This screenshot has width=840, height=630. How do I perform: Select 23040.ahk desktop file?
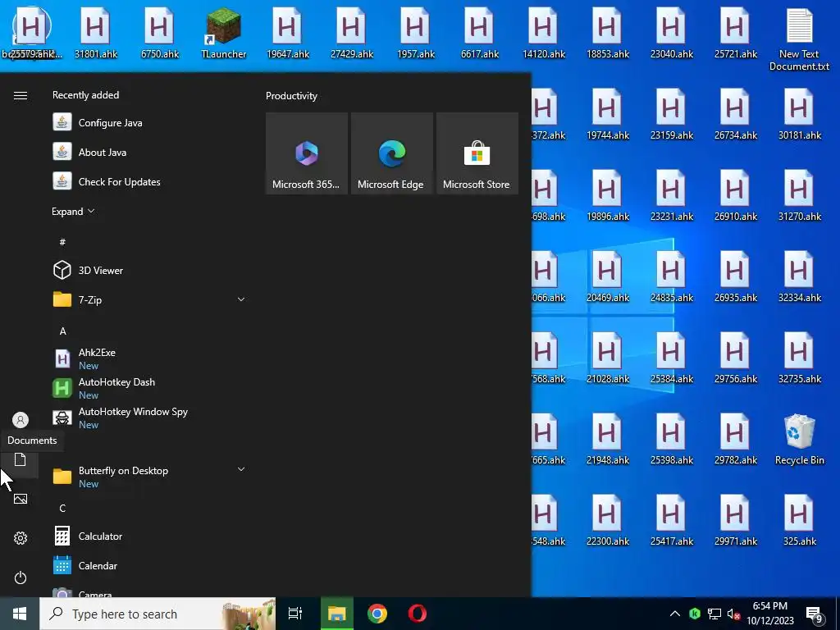point(671,34)
